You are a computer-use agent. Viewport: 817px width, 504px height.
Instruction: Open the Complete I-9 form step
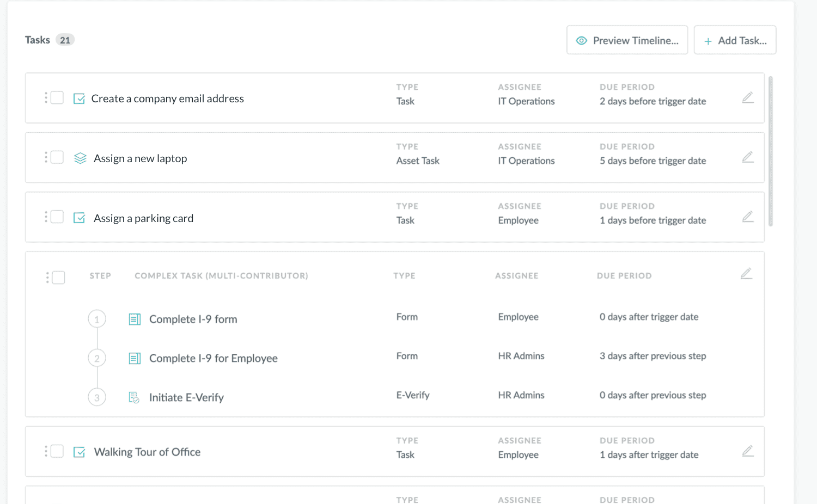click(193, 319)
